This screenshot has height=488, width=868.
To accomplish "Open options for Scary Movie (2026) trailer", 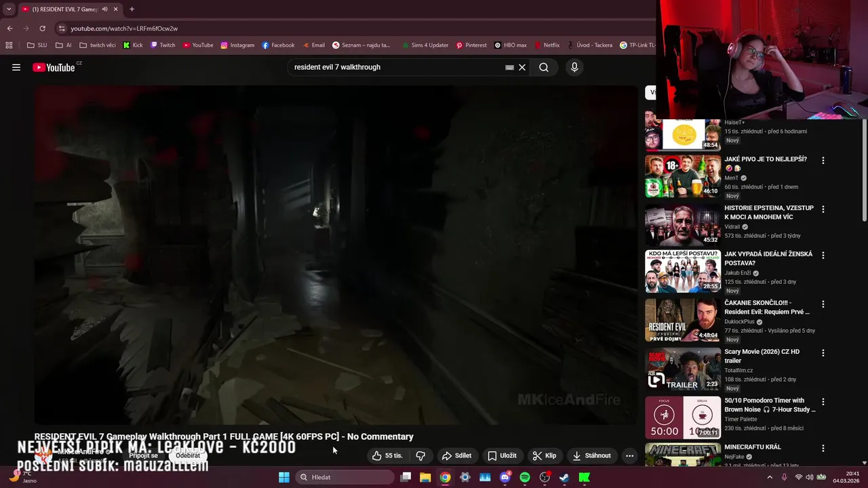I will click(823, 353).
